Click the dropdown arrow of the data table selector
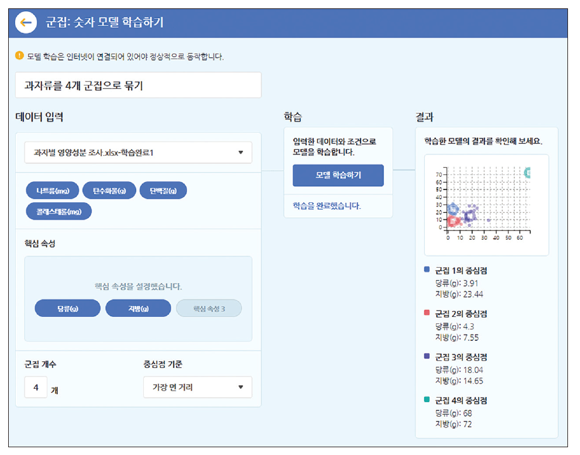The height and width of the screenshot is (455, 580). click(x=241, y=152)
